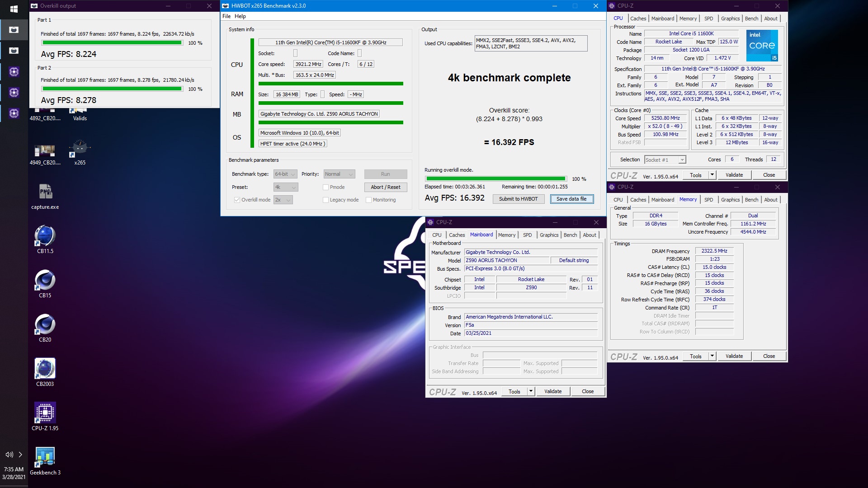Open the Benchmark type 64-bit dropdown
868x488 pixels.
[x=285, y=174]
